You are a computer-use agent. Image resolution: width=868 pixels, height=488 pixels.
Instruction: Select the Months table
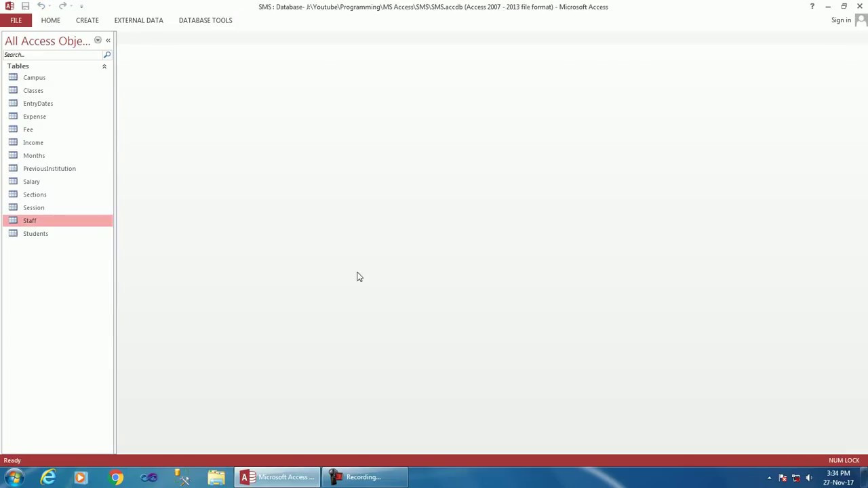(x=58, y=155)
